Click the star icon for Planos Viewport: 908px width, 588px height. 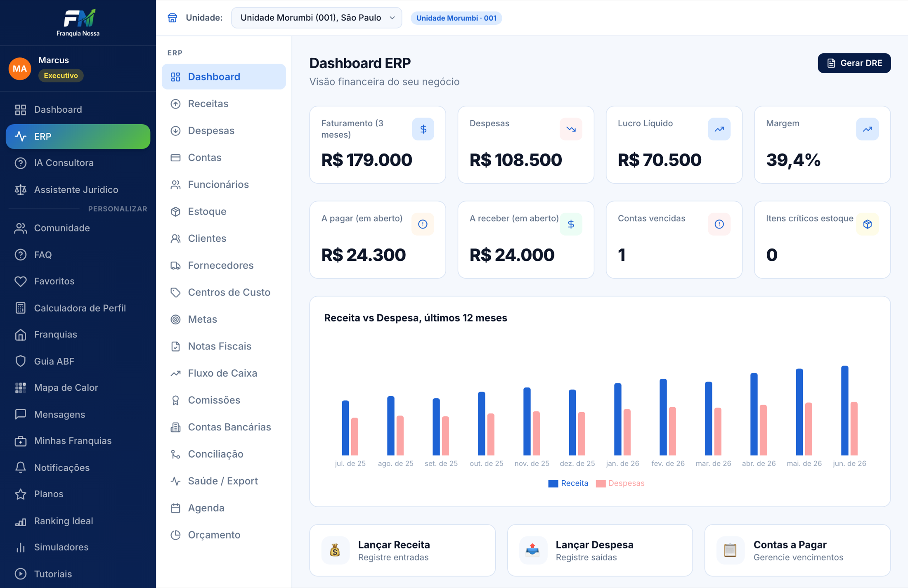pyautogui.click(x=21, y=494)
